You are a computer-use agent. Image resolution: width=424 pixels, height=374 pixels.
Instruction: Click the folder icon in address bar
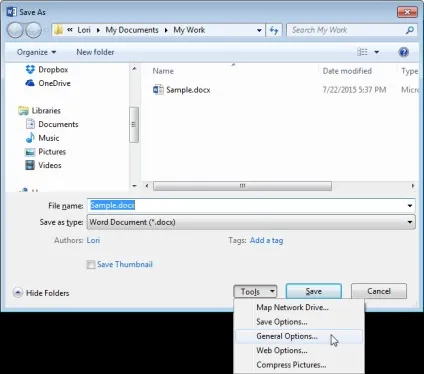[x=58, y=30]
